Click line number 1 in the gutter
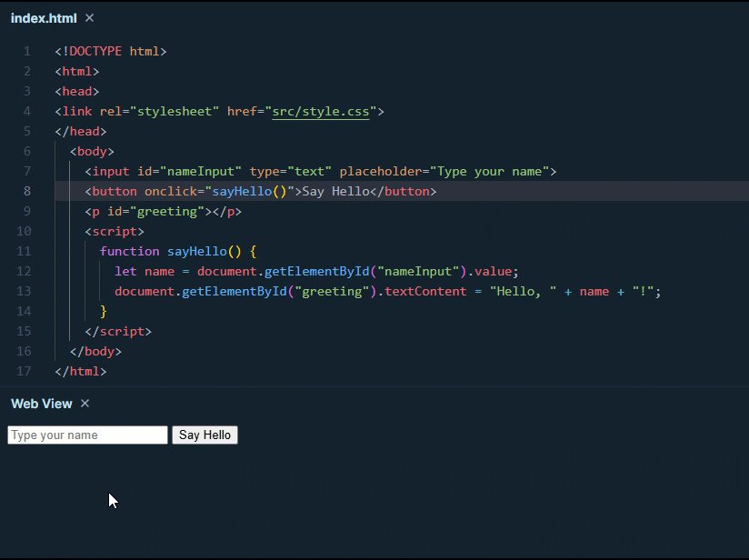749x560 pixels. [x=26, y=51]
